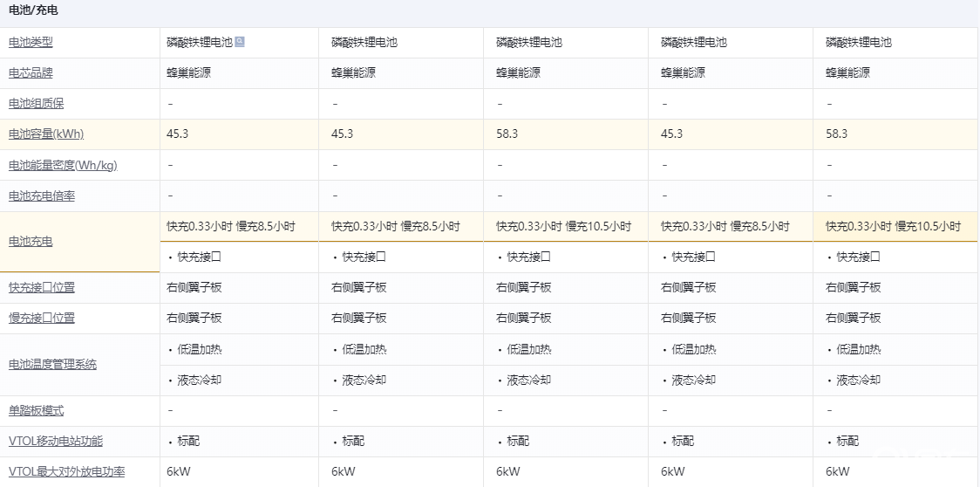
Task: Select the first column's 快充0.33小时 慢充8.5小时 cell
Action: coord(231,227)
